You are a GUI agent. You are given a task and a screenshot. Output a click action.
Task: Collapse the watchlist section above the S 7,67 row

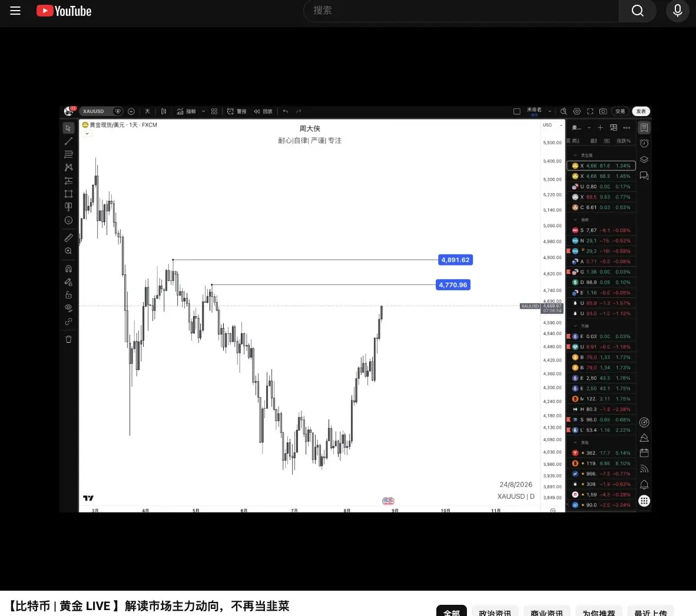pos(575,220)
